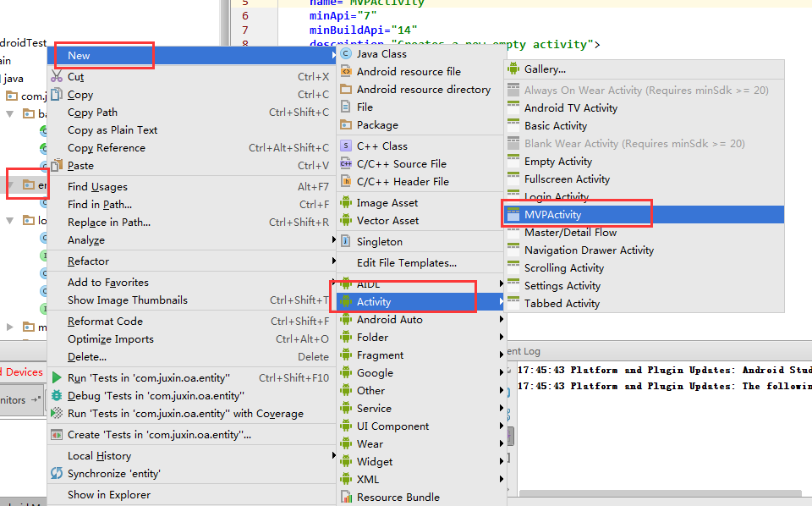
Task: Choose Edit File Templates option
Action: pos(406,263)
